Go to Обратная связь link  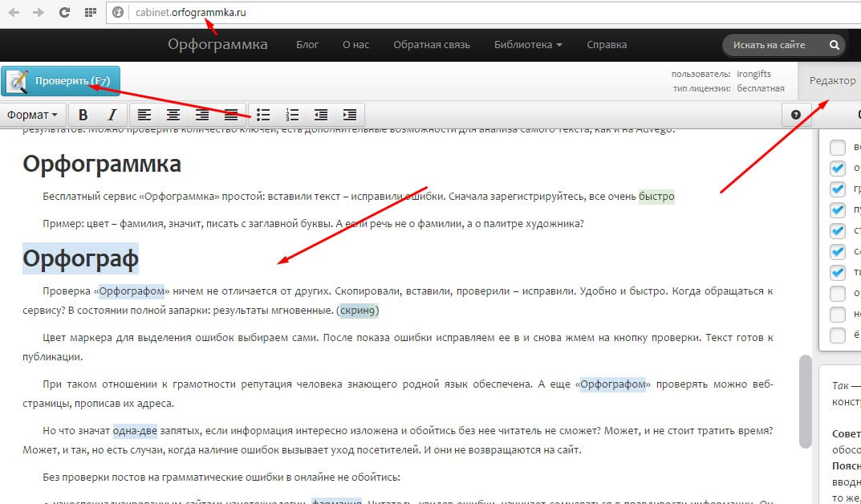click(432, 45)
